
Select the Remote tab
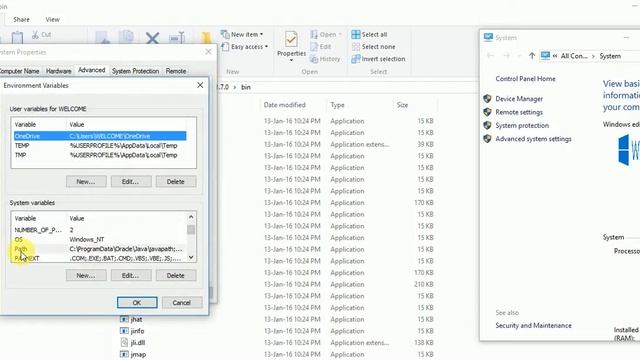coord(176,71)
